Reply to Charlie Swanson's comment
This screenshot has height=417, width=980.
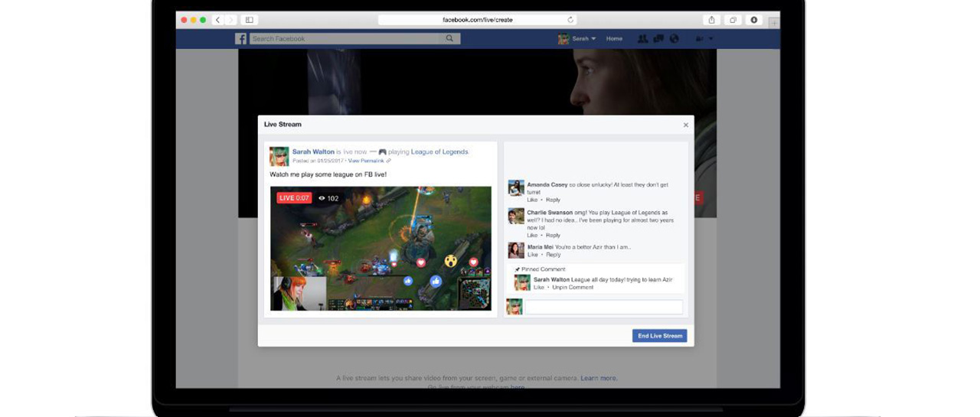click(x=553, y=236)
